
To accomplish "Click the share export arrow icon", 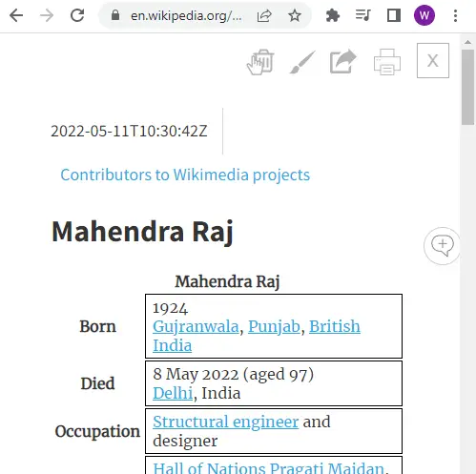I will 343,61.
